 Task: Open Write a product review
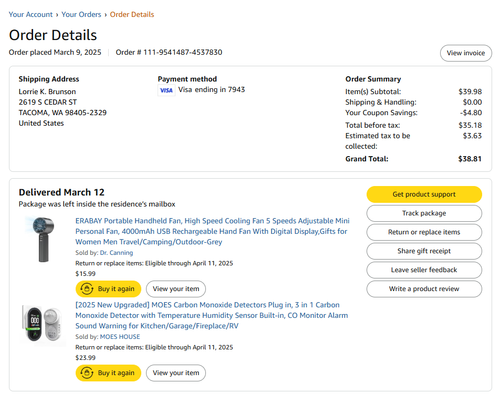coord(424,289)
